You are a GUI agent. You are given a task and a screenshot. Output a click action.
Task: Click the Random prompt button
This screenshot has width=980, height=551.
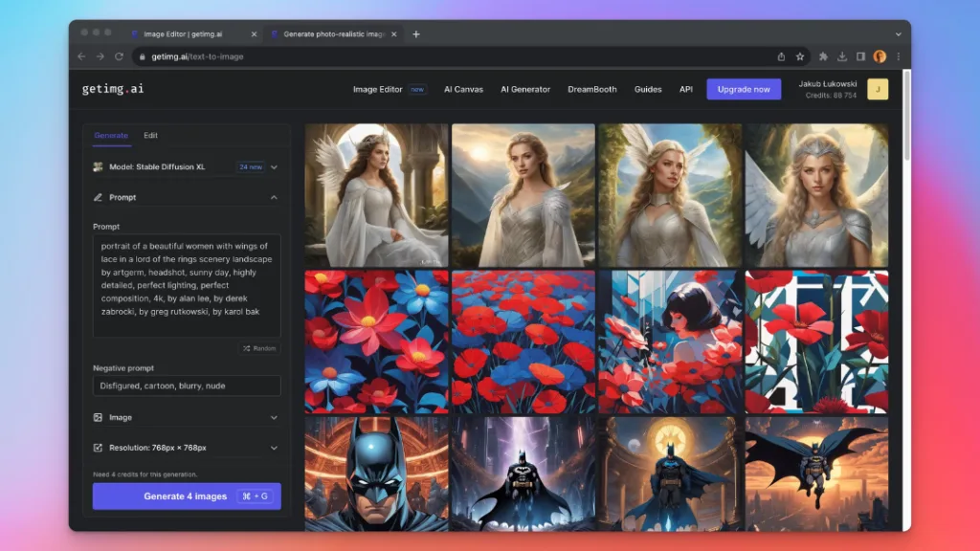coord(259,348)
